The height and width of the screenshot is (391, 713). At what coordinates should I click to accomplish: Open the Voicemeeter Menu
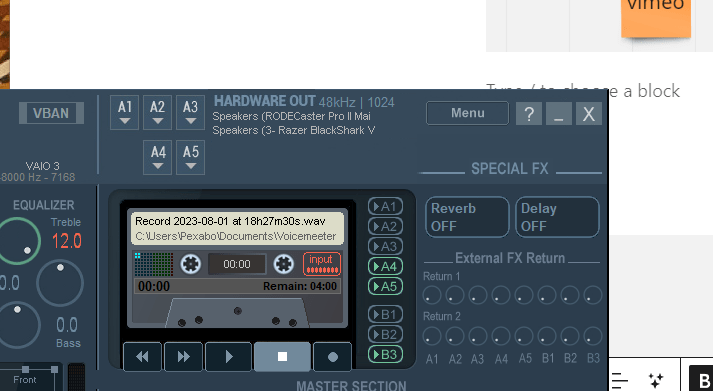467,113
